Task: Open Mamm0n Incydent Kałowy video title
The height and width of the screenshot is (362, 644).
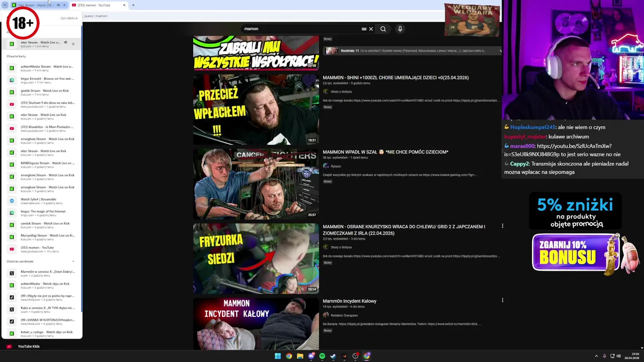Action: coord(350,301)
